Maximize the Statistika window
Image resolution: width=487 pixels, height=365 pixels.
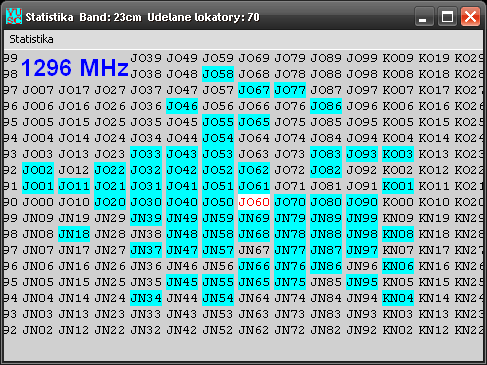pos(447,16)
